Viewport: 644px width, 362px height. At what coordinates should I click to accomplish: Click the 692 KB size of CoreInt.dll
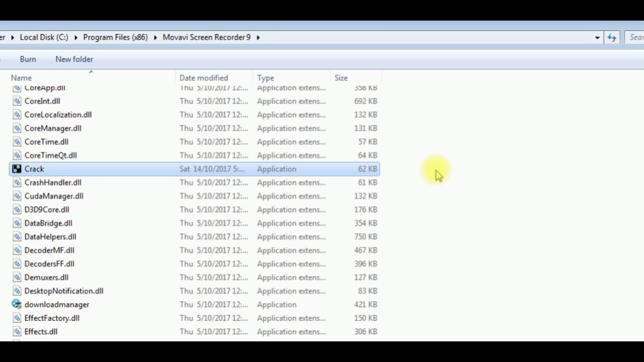(x=366, y=101)
